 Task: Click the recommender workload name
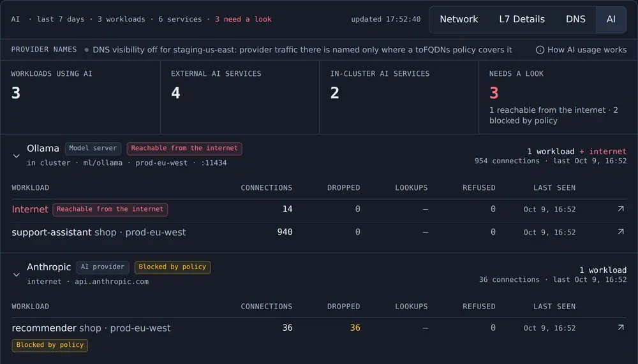[44, 328]
